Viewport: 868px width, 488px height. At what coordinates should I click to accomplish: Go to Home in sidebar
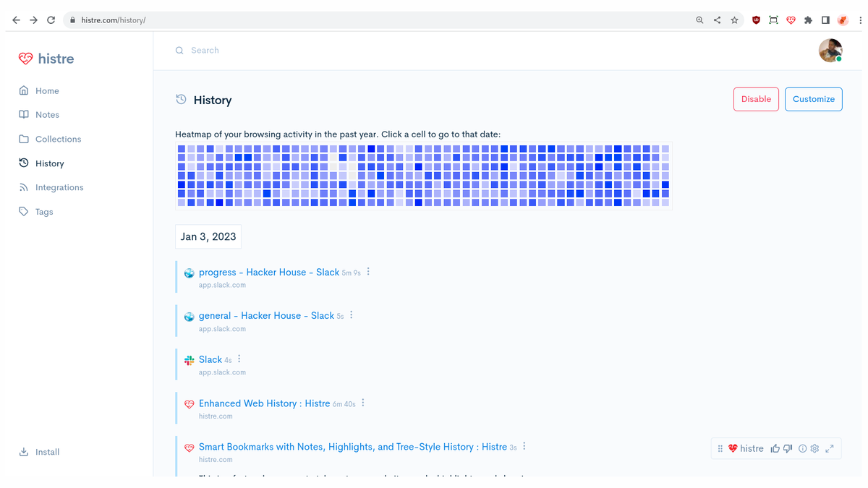click(x=47, y=90)
